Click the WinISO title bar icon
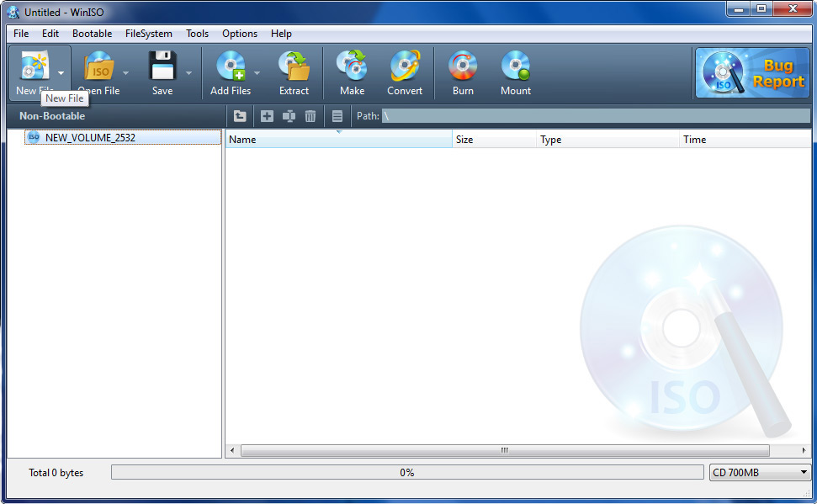 pyautogui.click(x=13, y=12)
